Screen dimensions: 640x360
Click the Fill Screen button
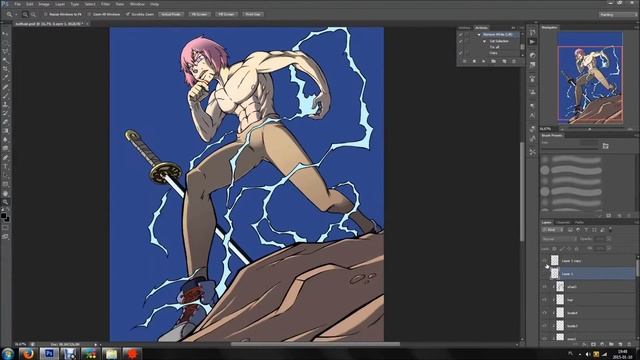click(x=226, y=14)
